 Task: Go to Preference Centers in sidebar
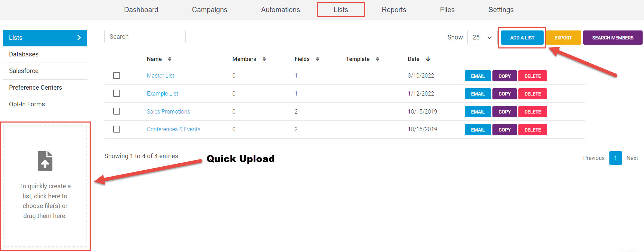35,88
